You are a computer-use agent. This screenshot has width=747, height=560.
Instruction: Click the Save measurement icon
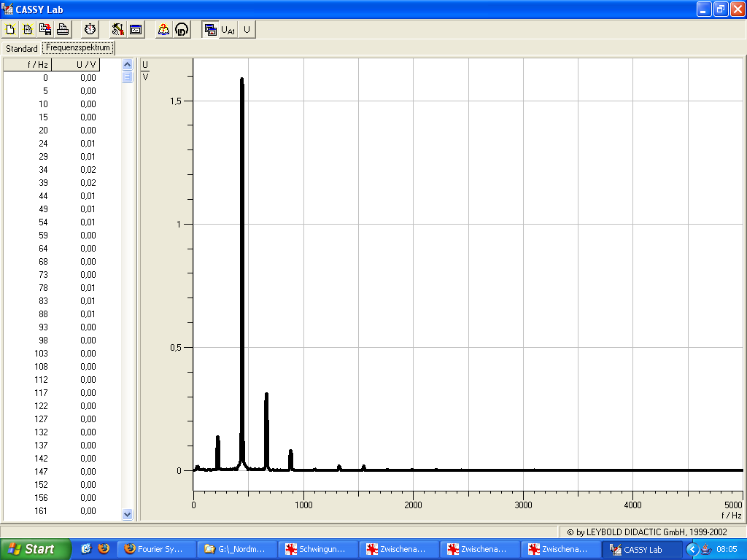point(45,30)
